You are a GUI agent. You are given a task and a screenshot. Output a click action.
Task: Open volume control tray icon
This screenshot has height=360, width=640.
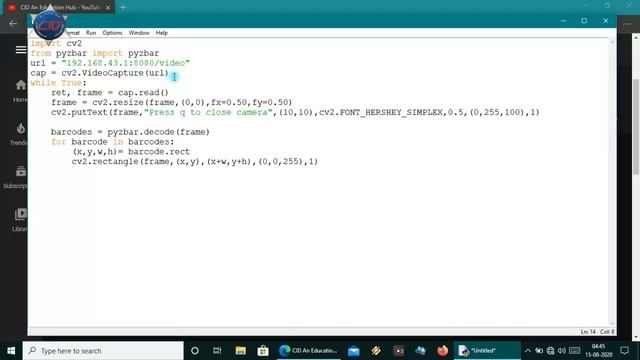tap(562, 351)
